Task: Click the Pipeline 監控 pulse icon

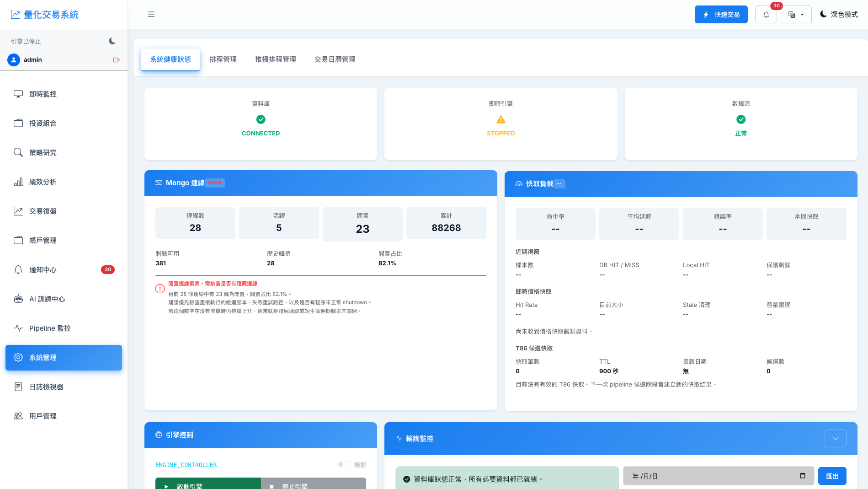Action: click(18, 328)
